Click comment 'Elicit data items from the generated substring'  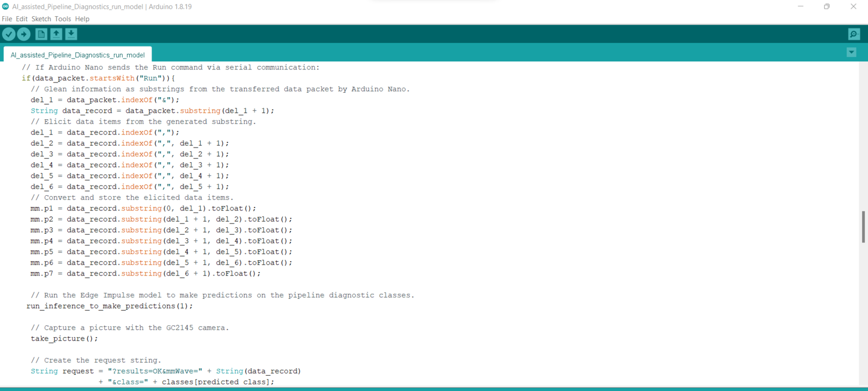[143, 121]
